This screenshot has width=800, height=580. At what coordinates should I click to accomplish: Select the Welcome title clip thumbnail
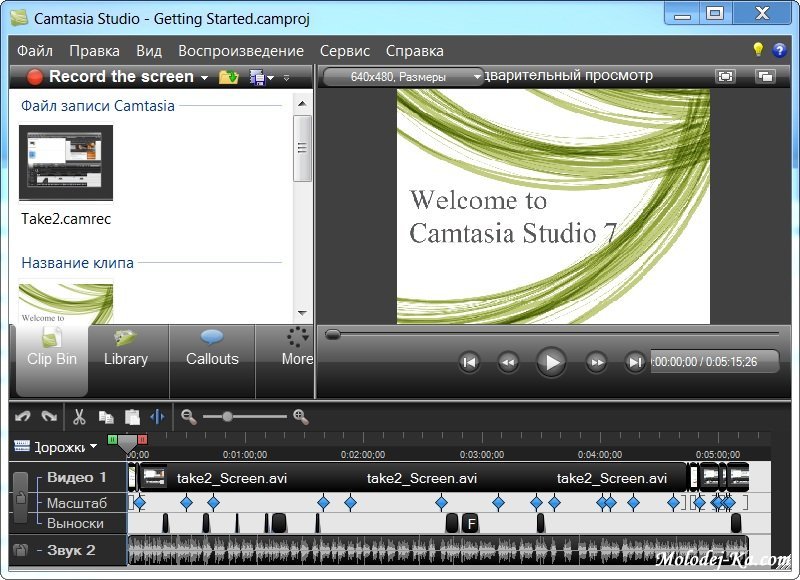[x=66, y=304]
